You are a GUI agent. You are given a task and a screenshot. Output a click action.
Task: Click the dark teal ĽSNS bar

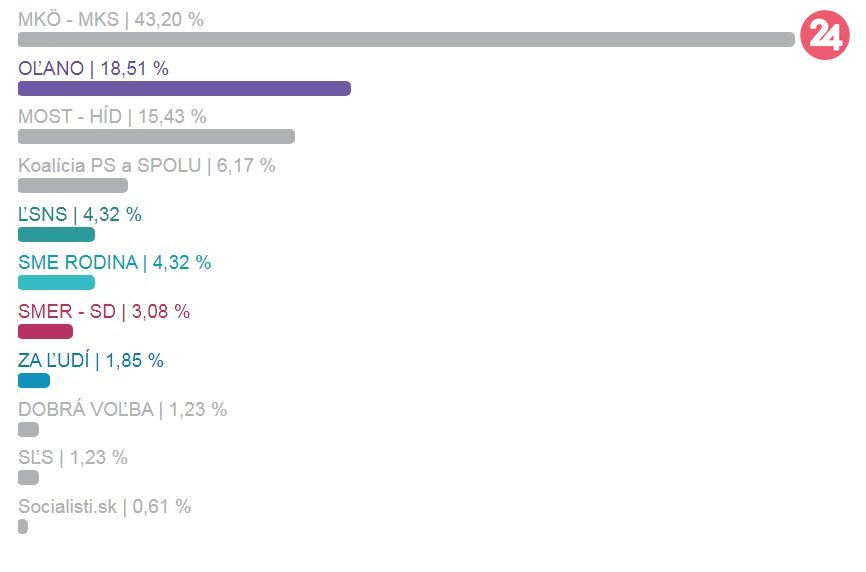tap(56, 234)
